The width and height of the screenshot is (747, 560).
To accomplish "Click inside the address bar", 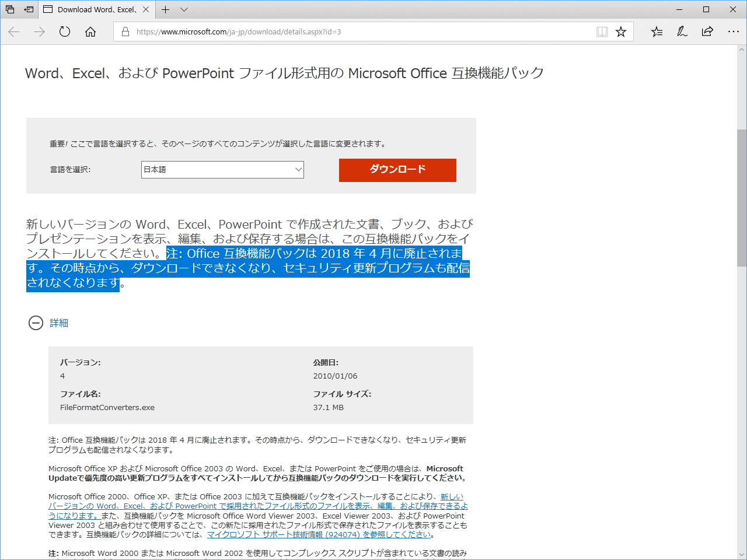I will (x=350, y=32).
